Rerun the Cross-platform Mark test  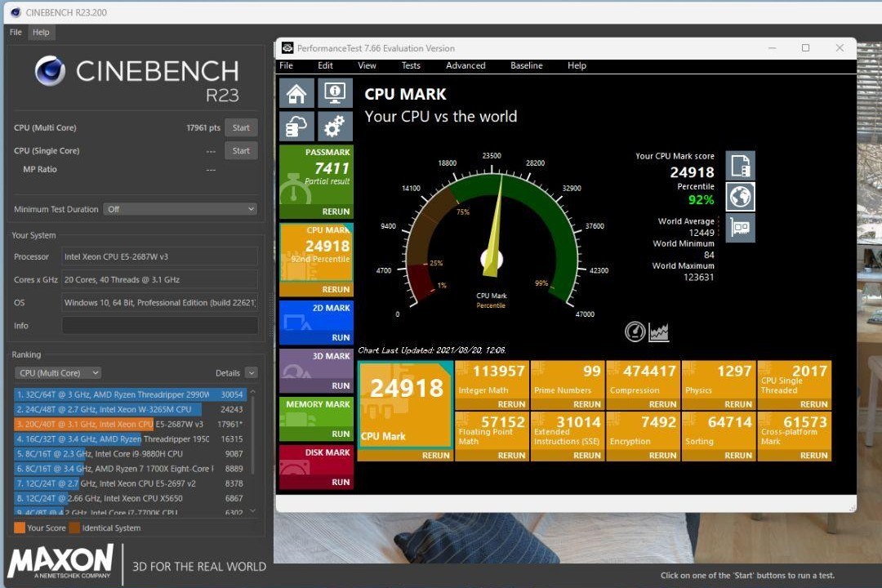pyautogui.click(x=814, y=455)
